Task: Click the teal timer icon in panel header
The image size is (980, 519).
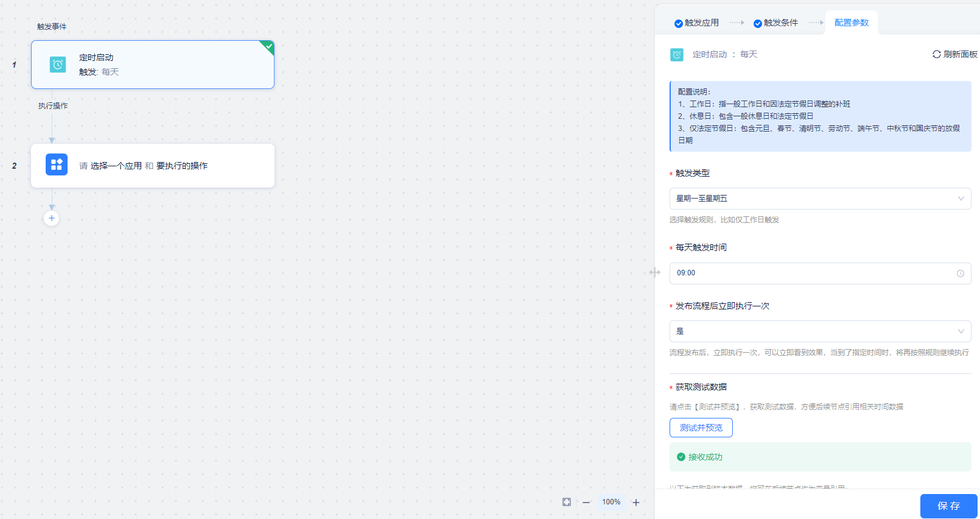Action: click(677, 55)
